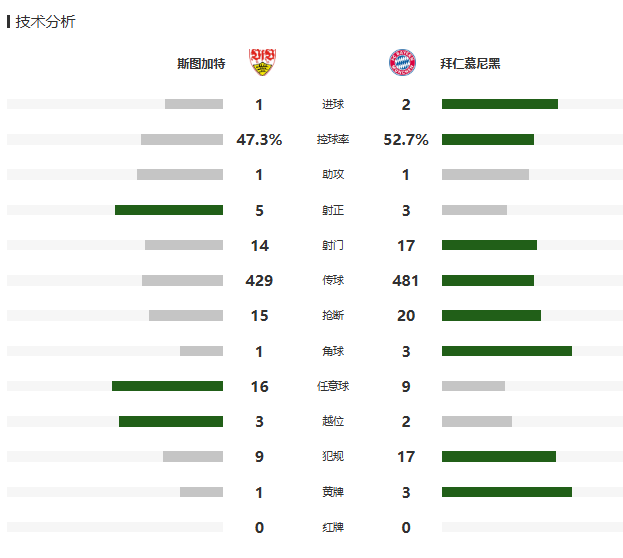
Task: Click the VfB Stuttgart club crest
Action: [x=263, y=63]
